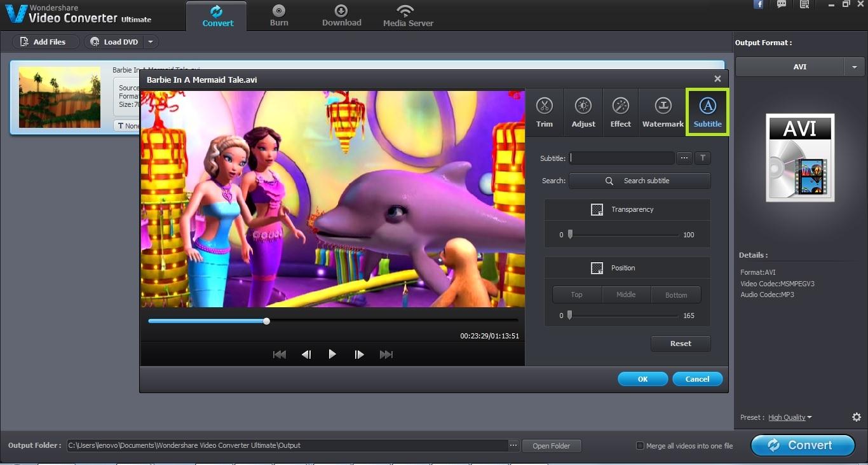
Task: Set subtitle position to Top
Action: coord(576,295)
